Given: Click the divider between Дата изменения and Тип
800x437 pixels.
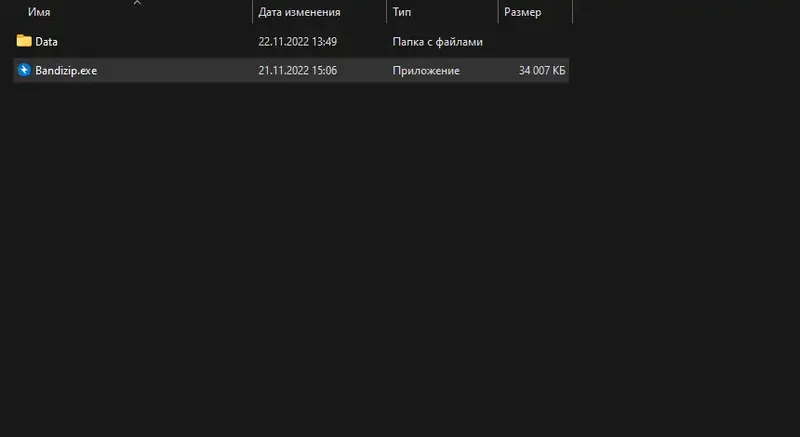Looking at the screenshot, I should pos(386,12).
